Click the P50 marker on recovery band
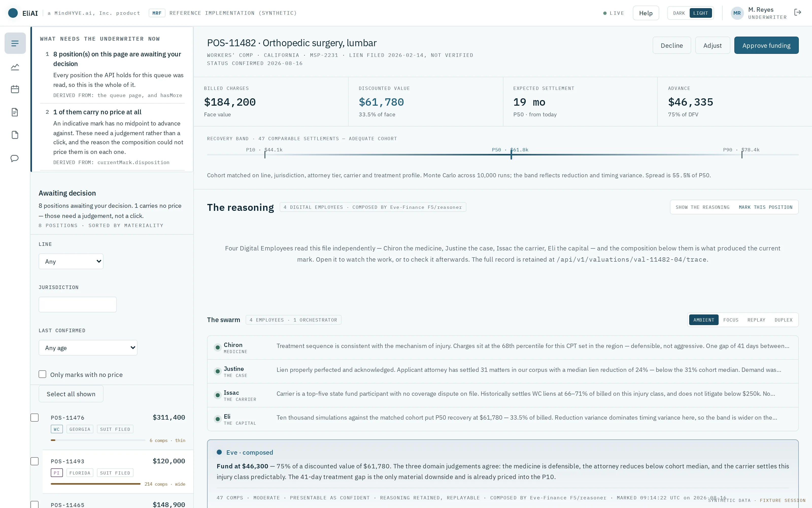This screenshot has height=508, width=812. pos(511,154)
